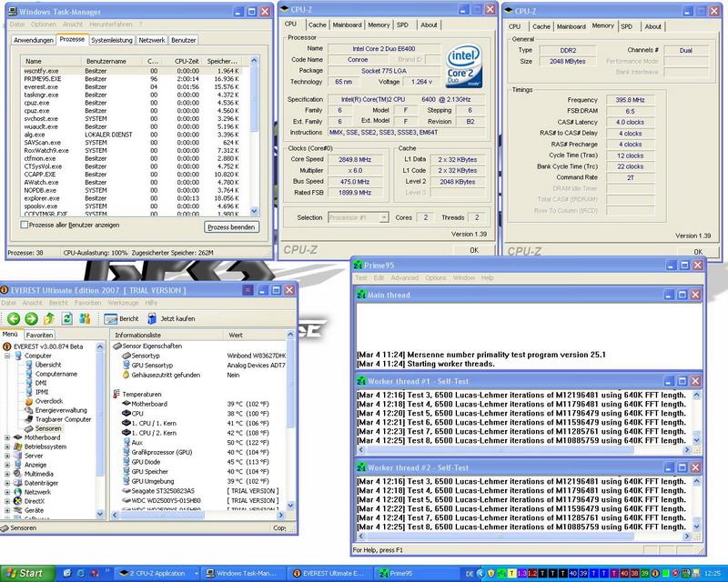Viewport: 728px width, 582px height.
Task: Expand the Anzeige node in EVEREST tree
Action: click(x=7, y=465)
